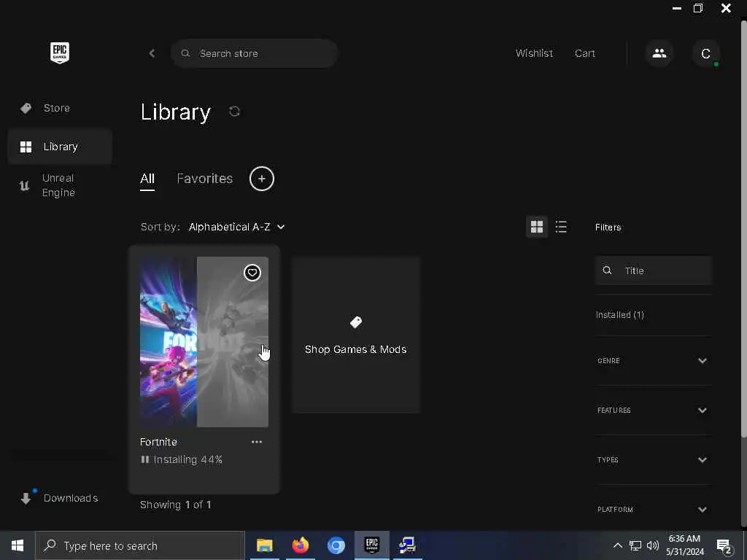Click the Title filter field
747x560 pixels.
point(653,271)
